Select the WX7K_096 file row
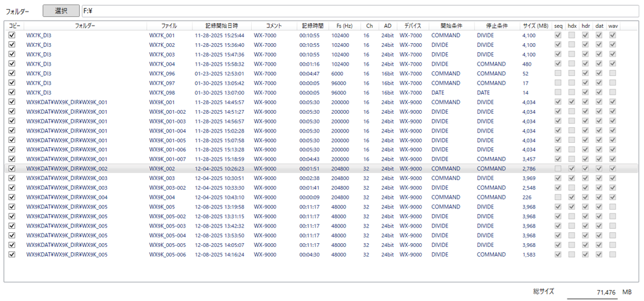The image size is (644, 301). 162,73
